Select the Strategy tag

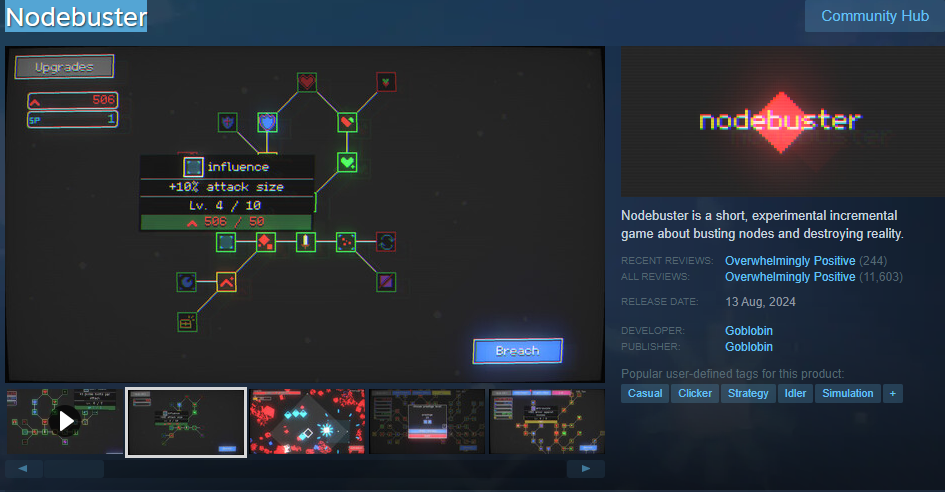pyautogui.click(x=748, y=393)
